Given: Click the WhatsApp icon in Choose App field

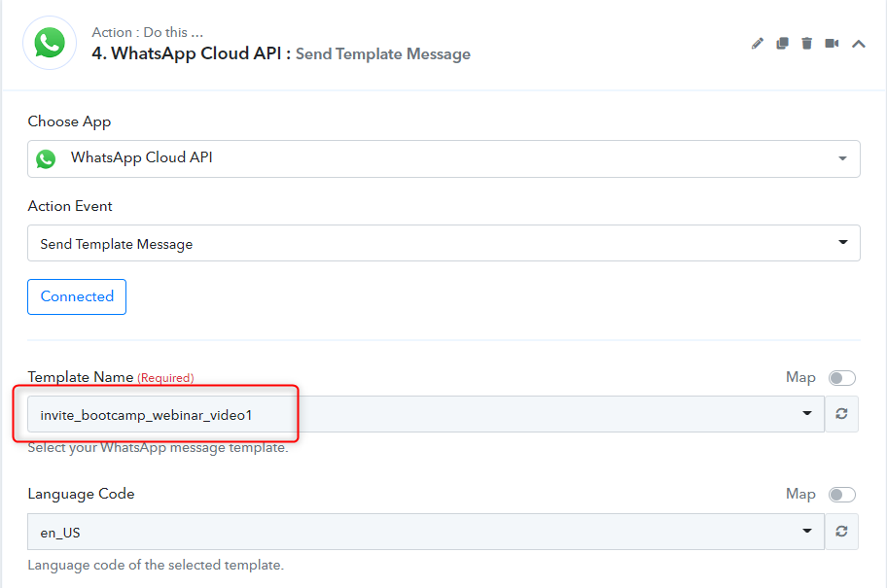Looking at the screenshot, I should click(x=46, y=158).
